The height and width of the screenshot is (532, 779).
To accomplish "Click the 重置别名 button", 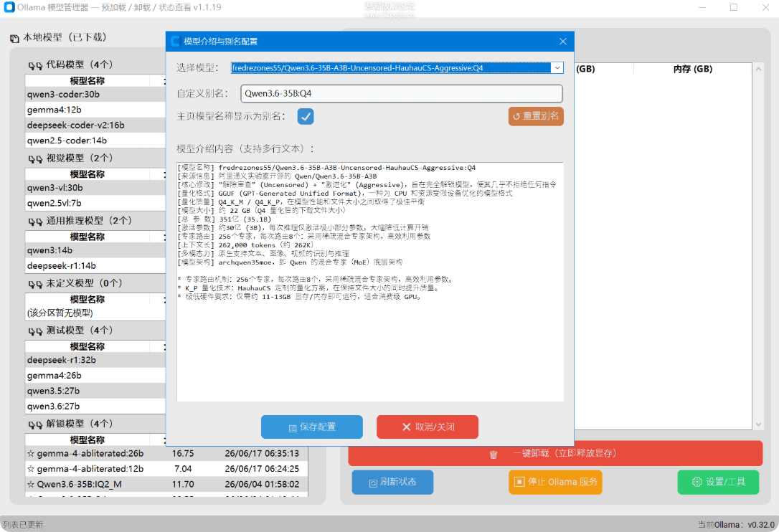I will click(x=536, y=116).
